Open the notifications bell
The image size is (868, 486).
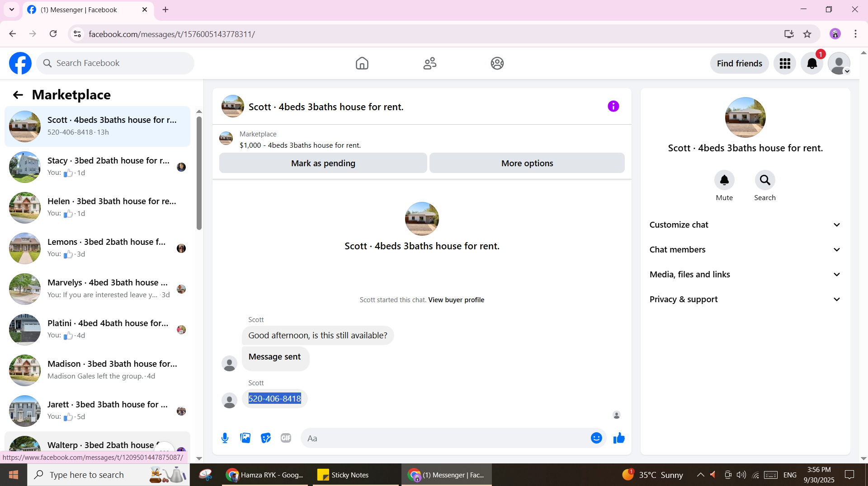(812, 63)
